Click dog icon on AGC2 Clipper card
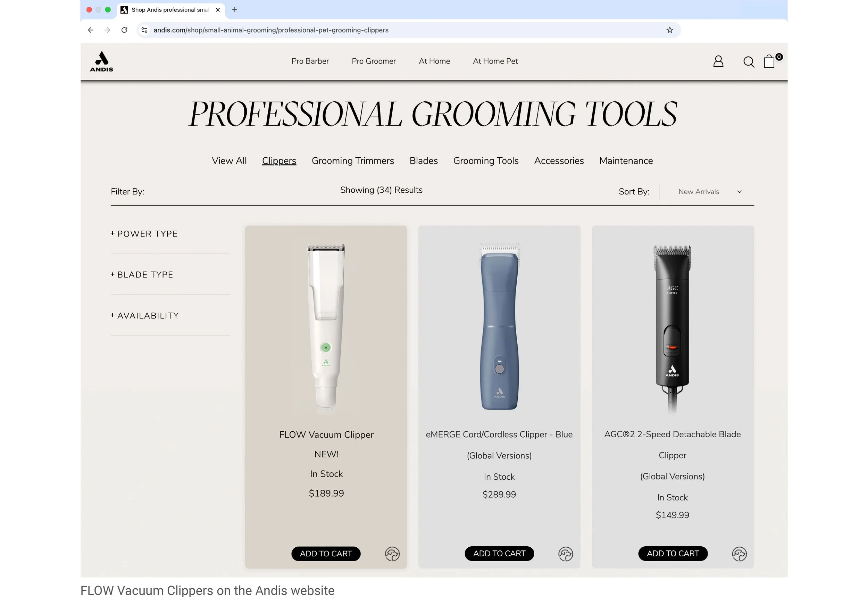Image resolution: width=868 pixels, height=597 pixels. tap(738, 554)
